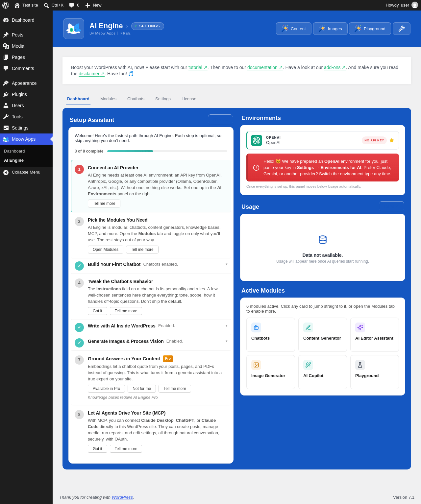Screen dimensions: 421x504
Task: Open the AI Copilot module card
Action: pos(323,372)
